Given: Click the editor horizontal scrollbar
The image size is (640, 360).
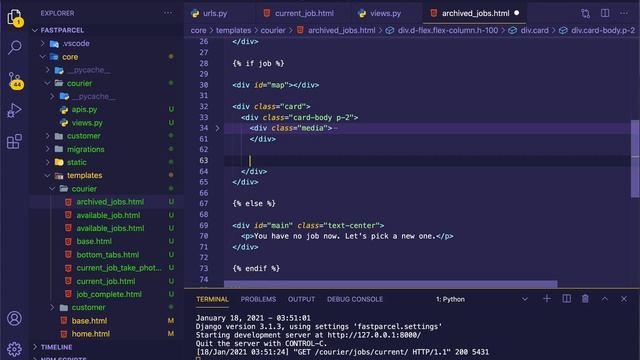Looking at the screenshot, I should coord(391,284).
